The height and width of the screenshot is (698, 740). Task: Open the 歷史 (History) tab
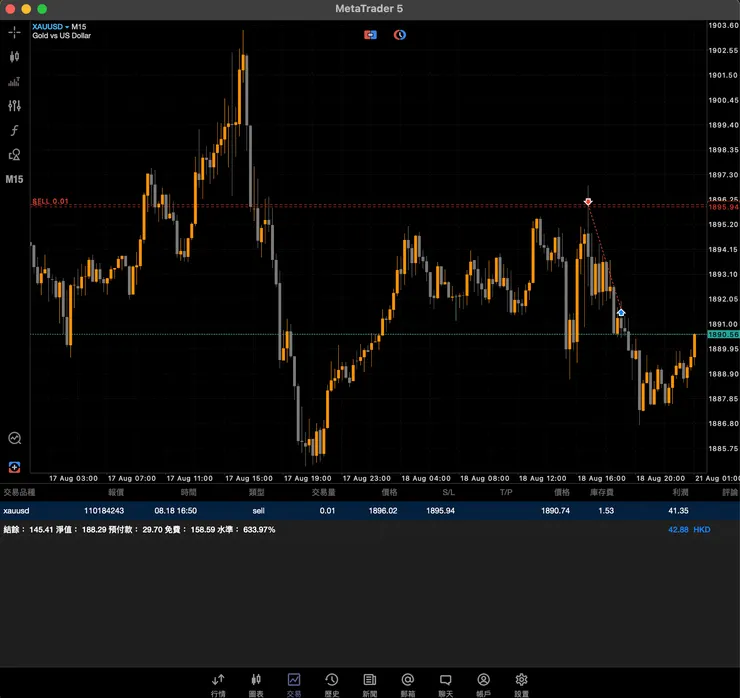331,684
